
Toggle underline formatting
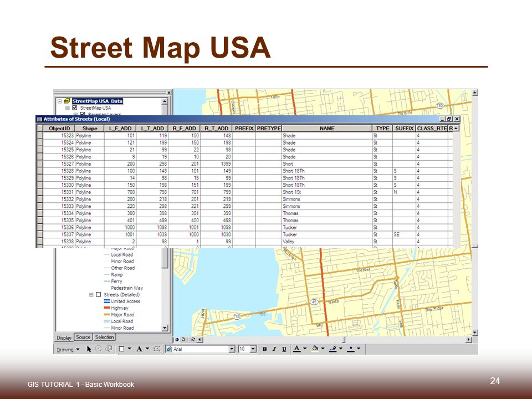point(284,349)
